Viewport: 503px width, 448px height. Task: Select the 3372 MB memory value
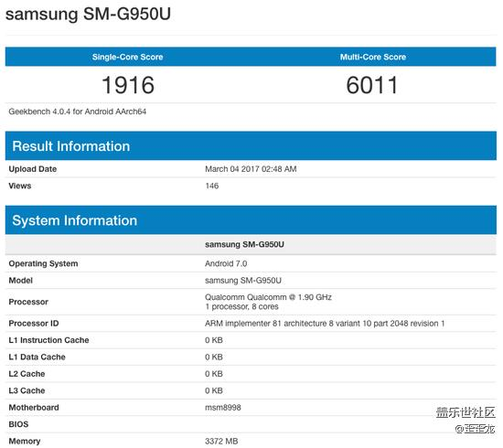[x=221, y=442]
